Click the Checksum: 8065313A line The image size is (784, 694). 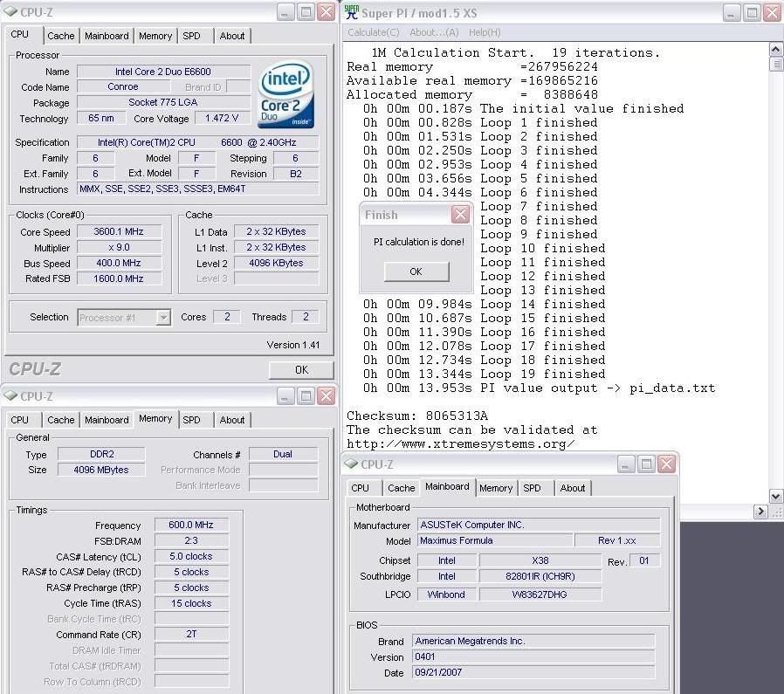click(x=417, y=416)
